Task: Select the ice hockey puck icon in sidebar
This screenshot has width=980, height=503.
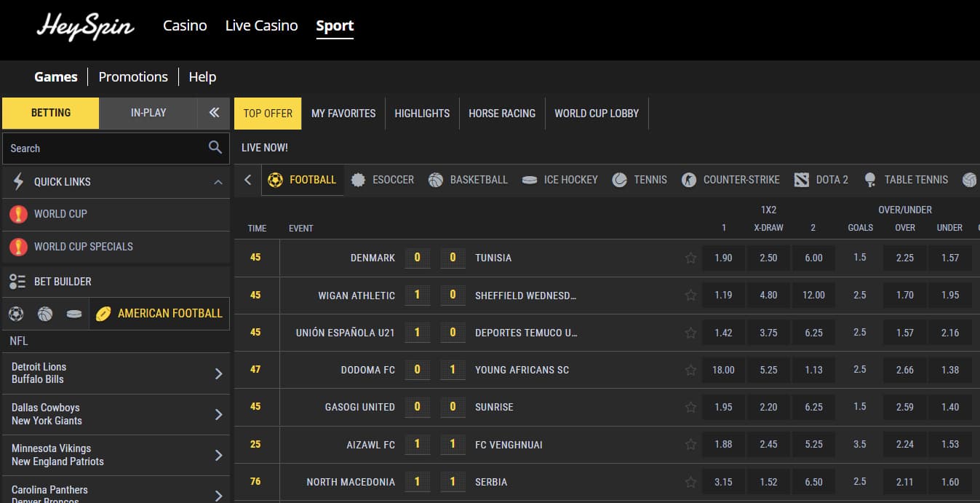Action: [74, 314]
